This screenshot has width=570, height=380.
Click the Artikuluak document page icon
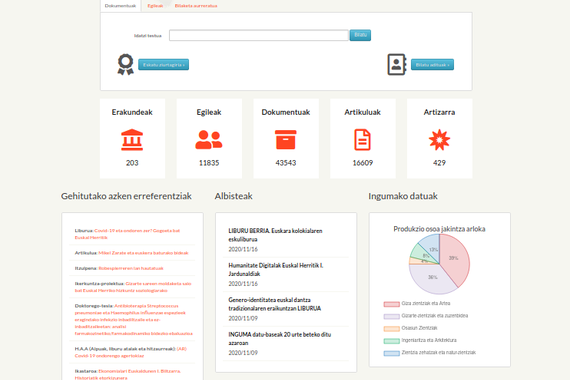362,140
